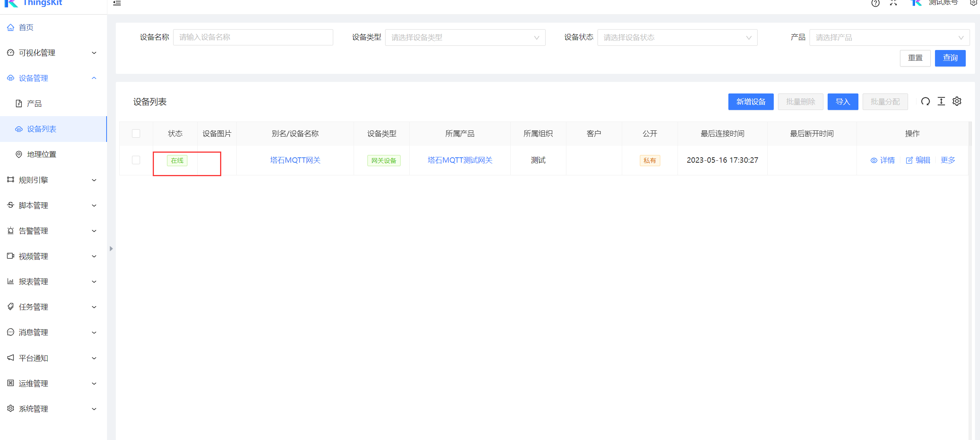Open the 产品 selection dropdown
The height and width of the screenshot is (440, 980).
pyautogui.click(x=889, y=37)
